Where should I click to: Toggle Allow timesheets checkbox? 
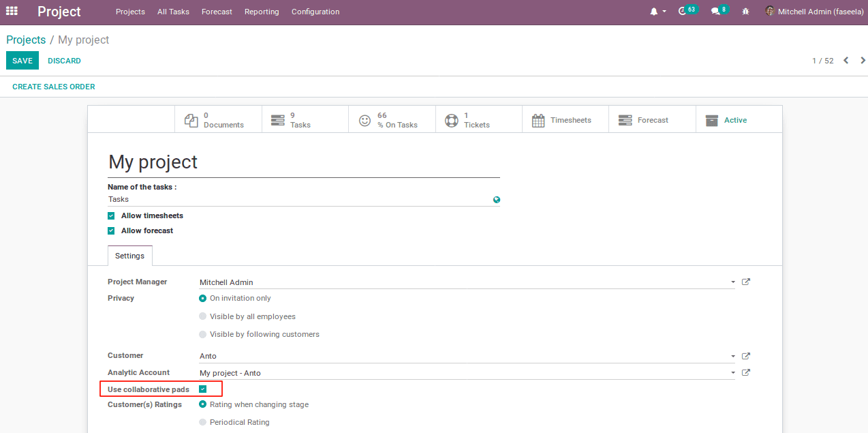(x=111, y=215)
